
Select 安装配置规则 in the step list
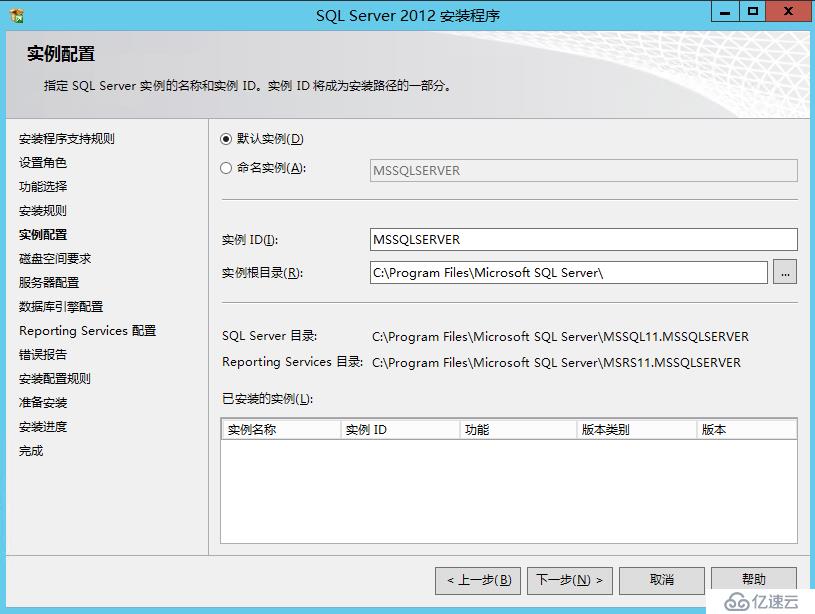point(55,378)
